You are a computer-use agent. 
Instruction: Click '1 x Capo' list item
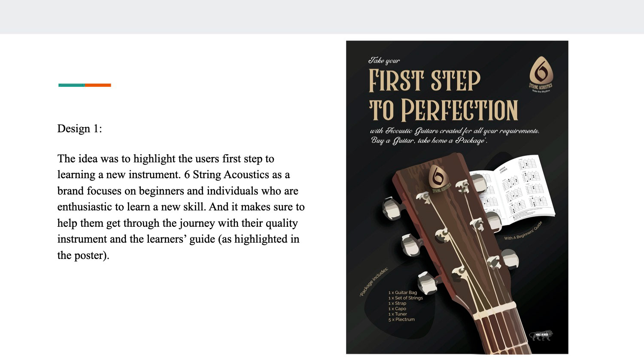click(x=397, y=309)
